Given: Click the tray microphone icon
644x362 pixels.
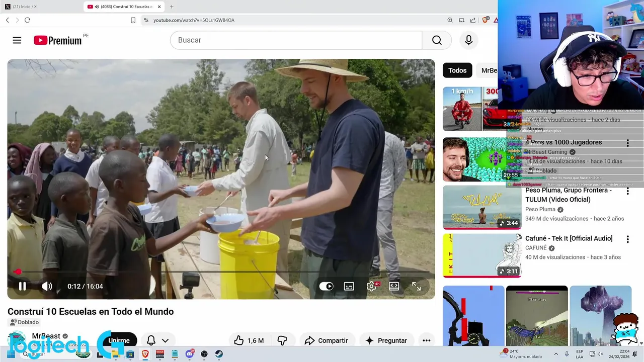Looking at the screenshot, I should (567, 354).
